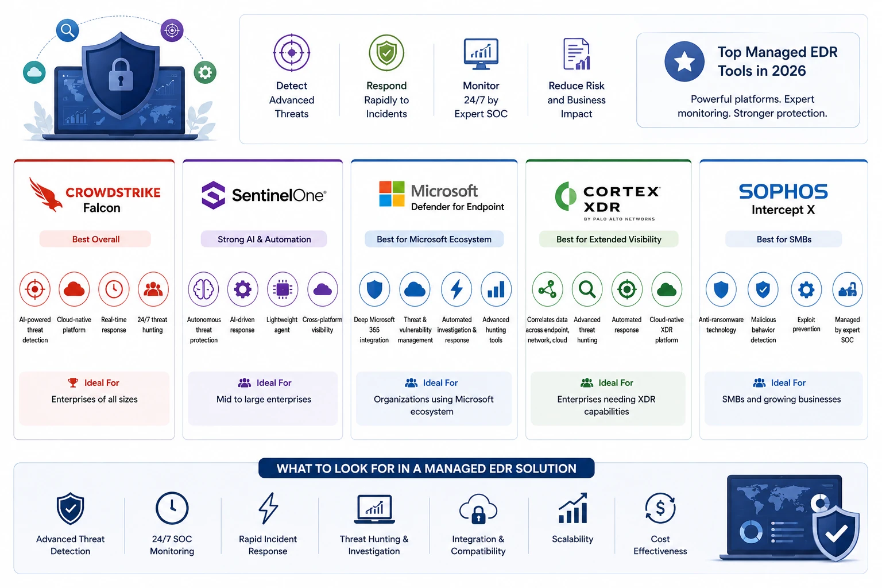Click the Best for Extended Visibility badge
Screen dimensions: 882x588
pos(609,239)
